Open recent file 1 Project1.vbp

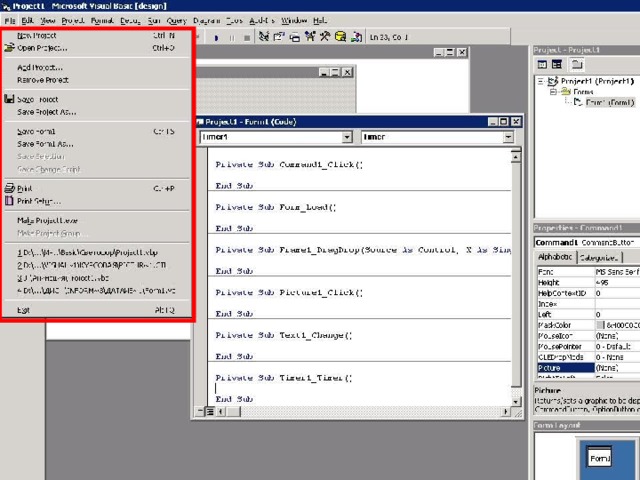click(x=96, y=253)
